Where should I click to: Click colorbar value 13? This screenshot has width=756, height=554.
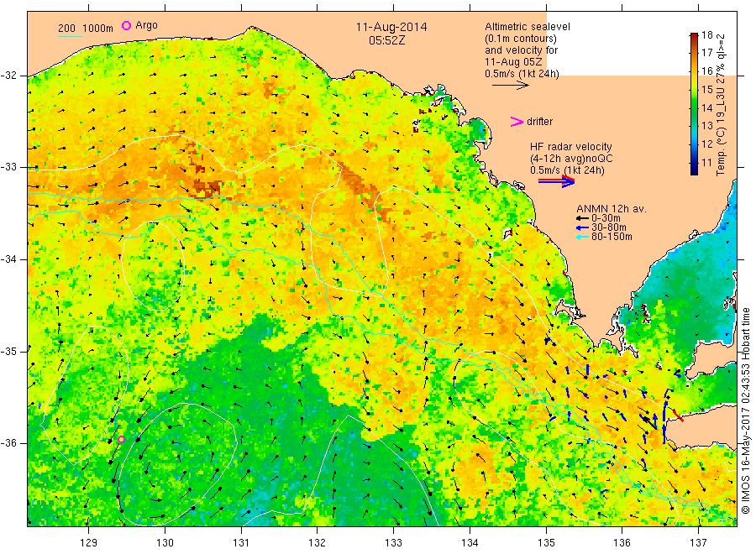click(706, 126)
